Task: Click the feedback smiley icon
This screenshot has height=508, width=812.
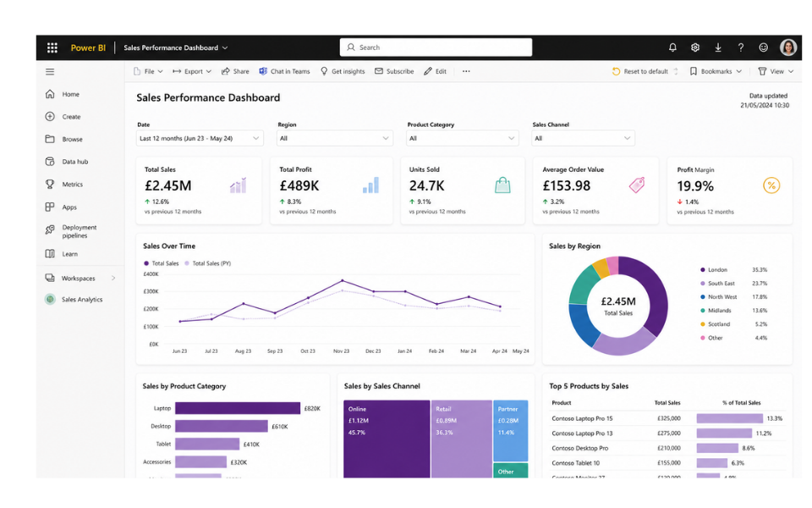Action: 763,47
